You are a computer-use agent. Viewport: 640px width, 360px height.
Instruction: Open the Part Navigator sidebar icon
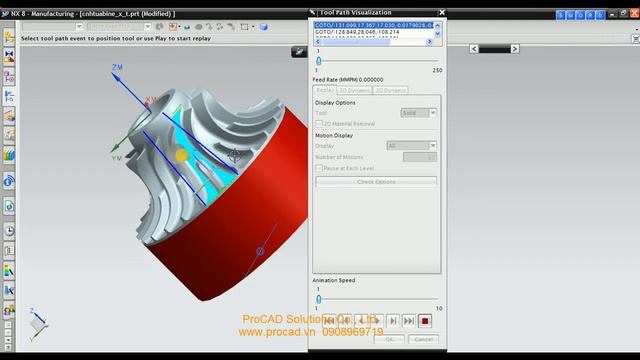tap(9, 77)
